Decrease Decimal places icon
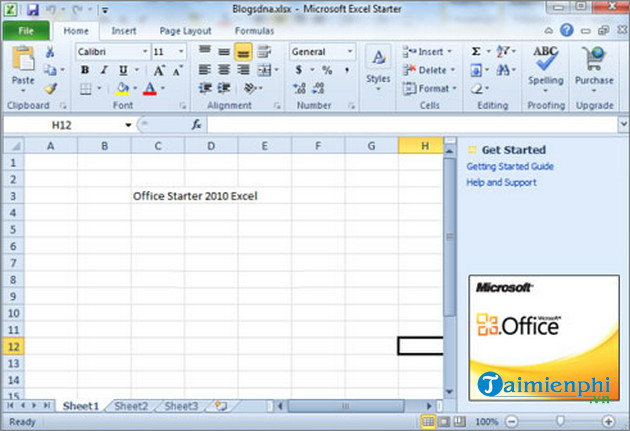630x431 pixels. (x=318, y=88)
